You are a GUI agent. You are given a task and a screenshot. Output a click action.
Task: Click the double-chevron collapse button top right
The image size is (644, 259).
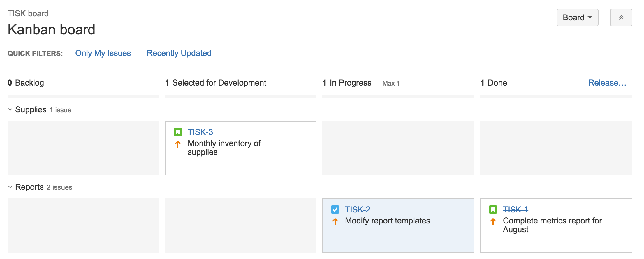tap(621, 17)
